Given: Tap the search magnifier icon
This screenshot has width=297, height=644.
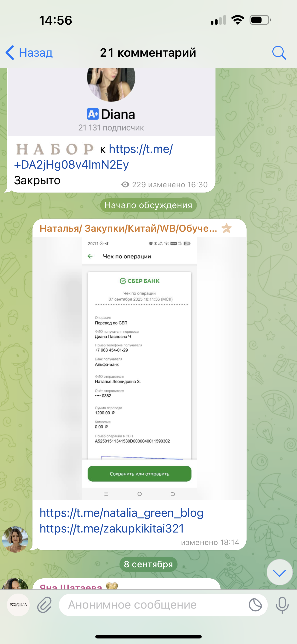Looking at the screenshot, I should 279,53.
